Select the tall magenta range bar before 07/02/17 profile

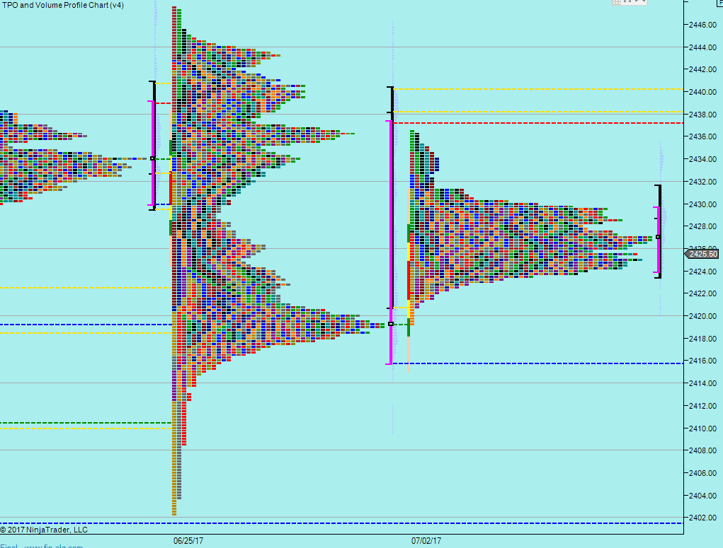tap(389, 240)
